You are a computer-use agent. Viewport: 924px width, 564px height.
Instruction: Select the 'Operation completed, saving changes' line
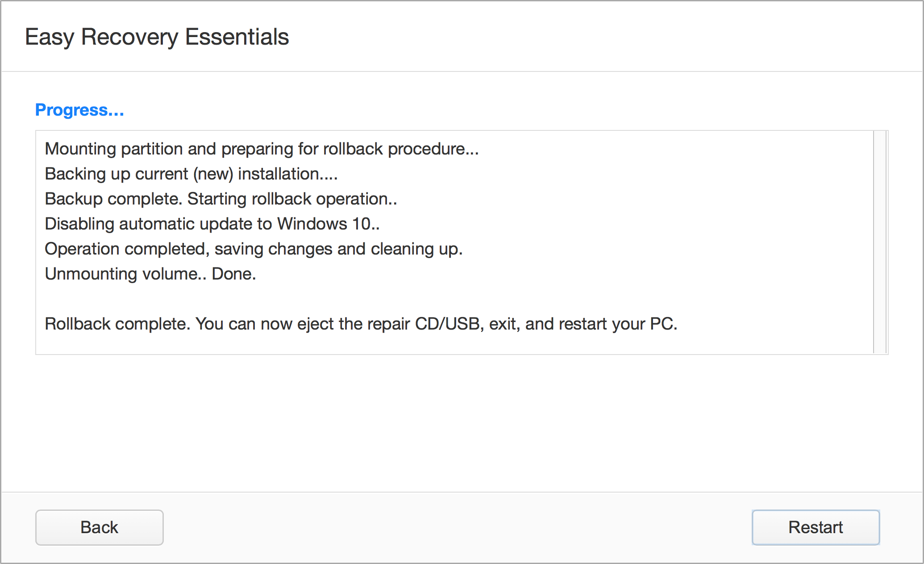click(x=253, y=249)
